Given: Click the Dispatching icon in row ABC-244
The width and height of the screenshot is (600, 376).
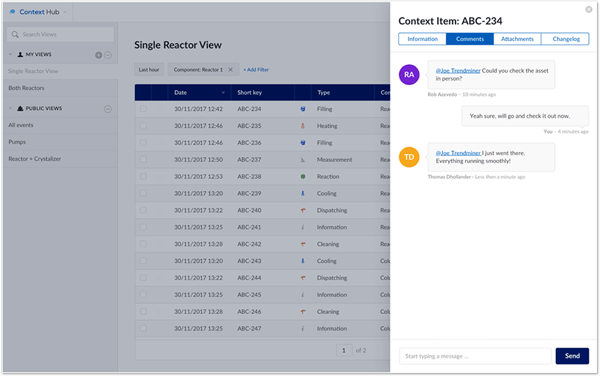Looking at the screenshot, I should [x=303, y=278].
